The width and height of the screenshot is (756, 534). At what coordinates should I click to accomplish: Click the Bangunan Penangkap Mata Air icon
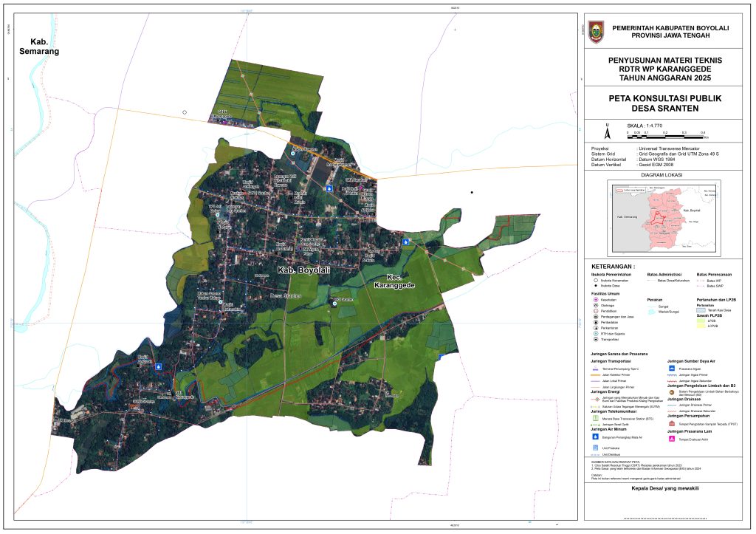click(596, 437)
